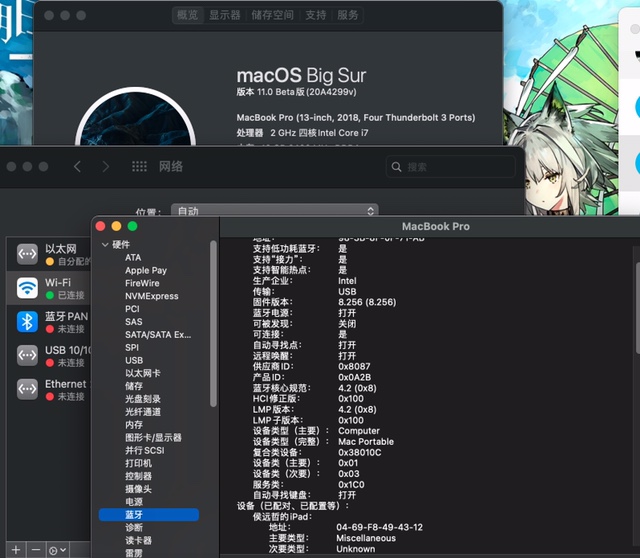This screenshot has height=558, width=640.
Task: Select the Ethernet service icon in Network list
Action: click(x=27, y=389)
